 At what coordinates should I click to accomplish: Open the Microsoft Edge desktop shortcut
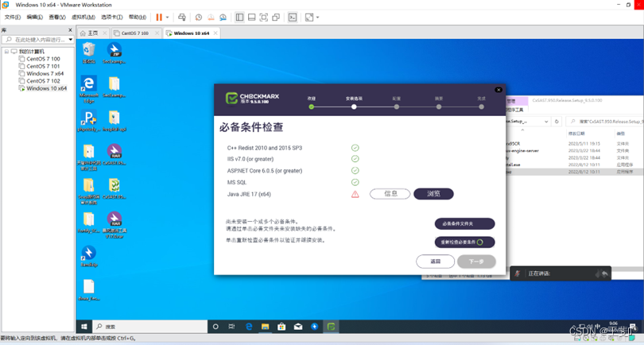(89, 89)
